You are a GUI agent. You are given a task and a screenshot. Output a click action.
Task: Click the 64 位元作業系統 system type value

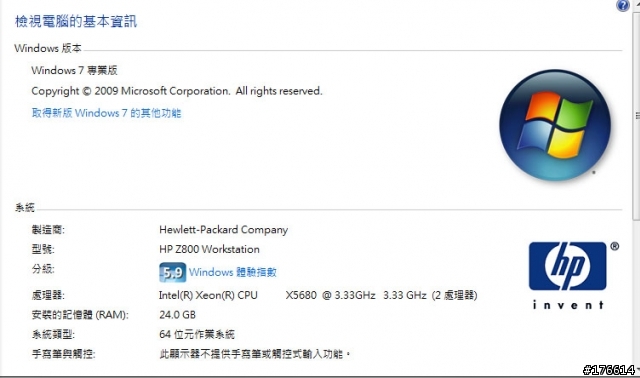(x=197, y=334)
